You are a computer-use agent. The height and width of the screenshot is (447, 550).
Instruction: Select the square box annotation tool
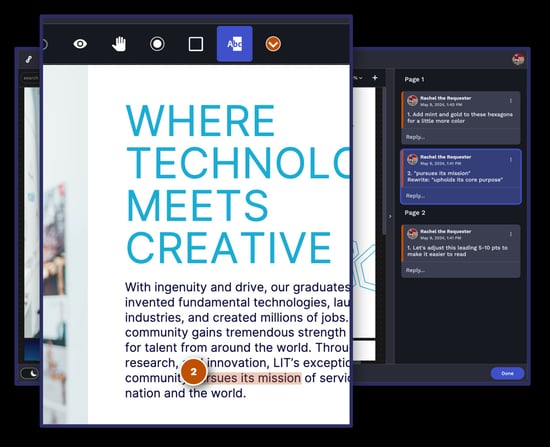[196, 44]
